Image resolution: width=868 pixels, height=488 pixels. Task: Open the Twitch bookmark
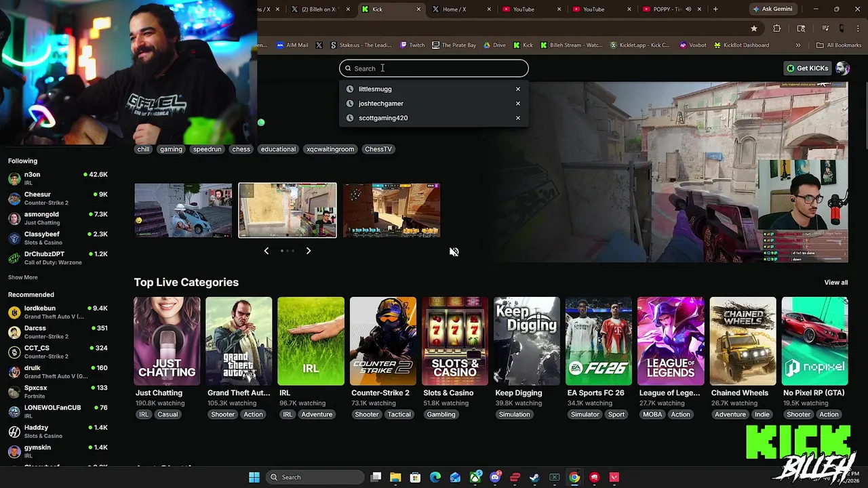tap(412, 45)
